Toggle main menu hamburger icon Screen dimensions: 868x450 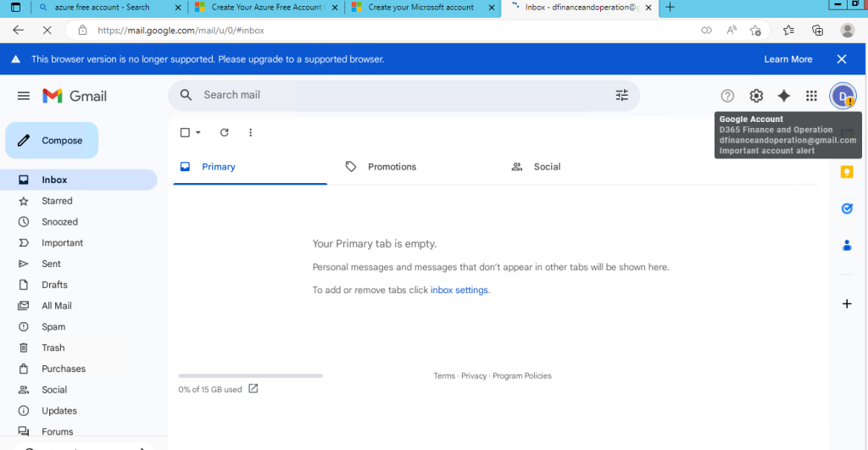point(24,96)
